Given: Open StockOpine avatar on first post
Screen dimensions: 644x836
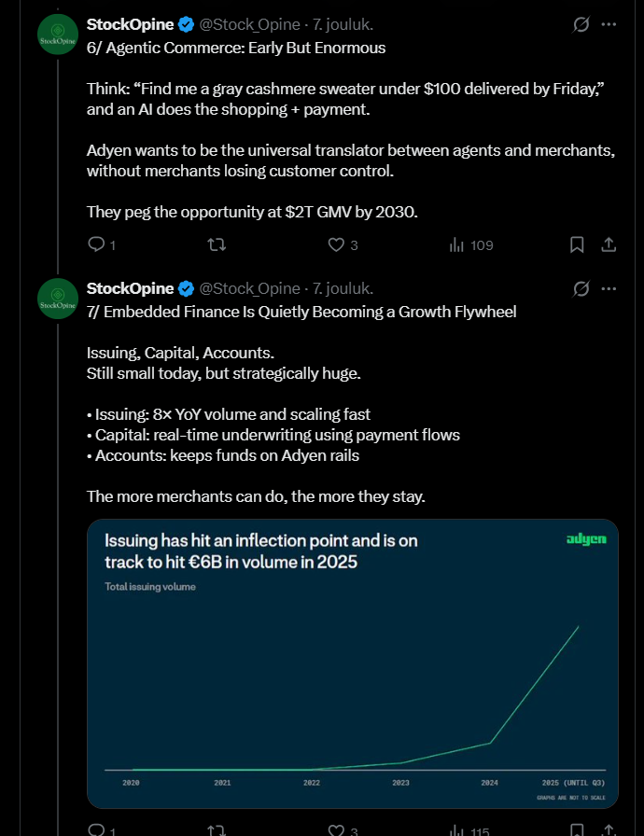Looking at the screenshot, I should pos(57,35).
